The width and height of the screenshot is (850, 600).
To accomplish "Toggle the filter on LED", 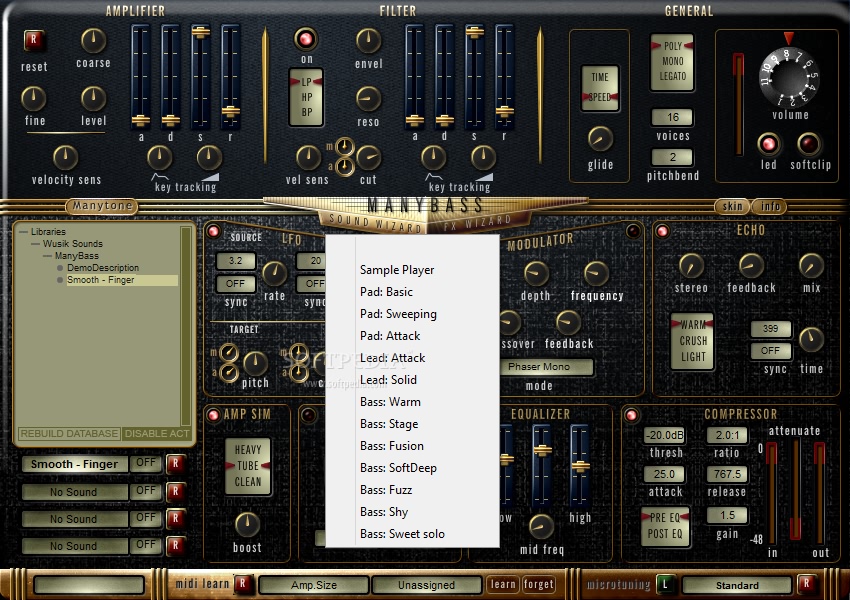I will tap(306, 38).
